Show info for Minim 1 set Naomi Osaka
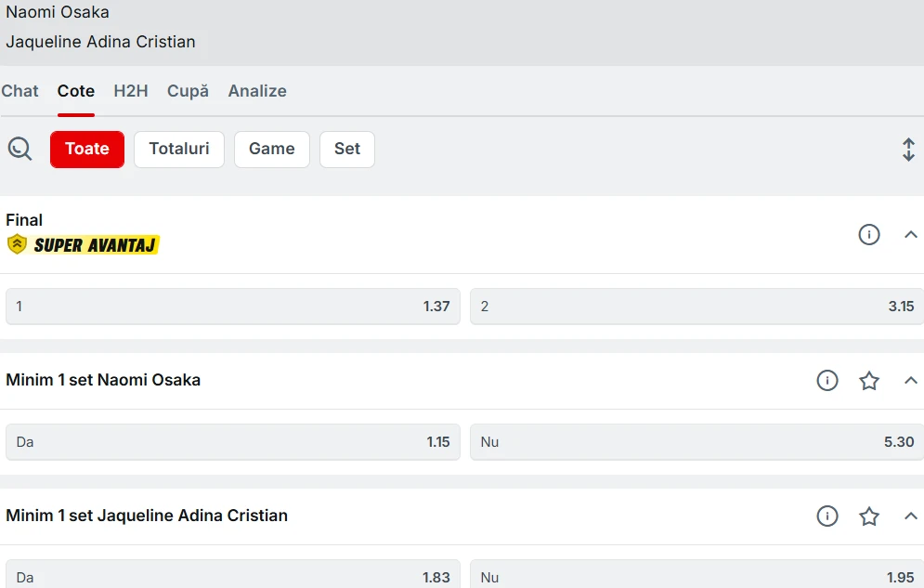924x588 pixels. click(x=826, y=380)
